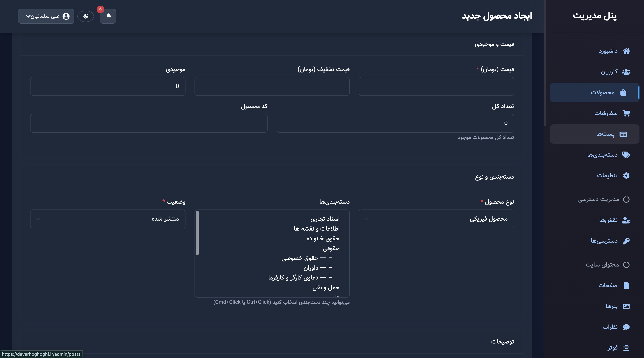
Task: Click the دسته‌بندی‌ها tag icon
Action: pyautogui.click(x=626, y=155)
